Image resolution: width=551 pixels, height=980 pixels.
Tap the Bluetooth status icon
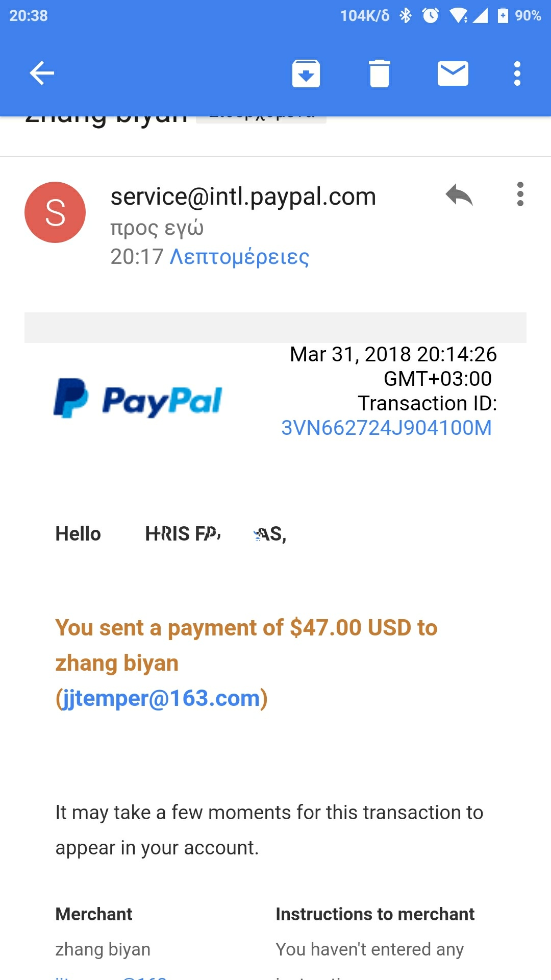point(406,16)
